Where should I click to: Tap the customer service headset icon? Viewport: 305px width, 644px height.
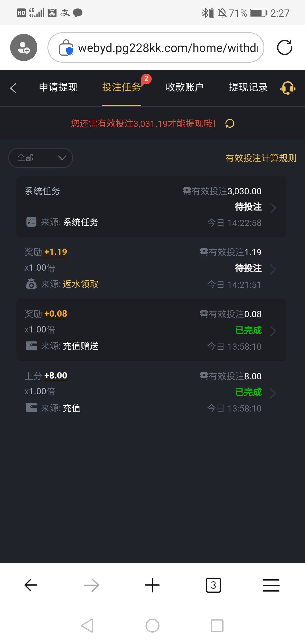[288, 88]
